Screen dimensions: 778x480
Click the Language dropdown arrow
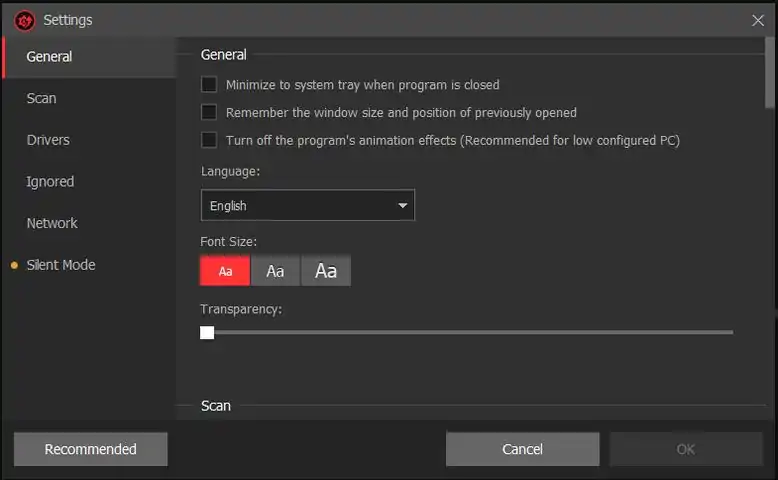tap(403, 206)
